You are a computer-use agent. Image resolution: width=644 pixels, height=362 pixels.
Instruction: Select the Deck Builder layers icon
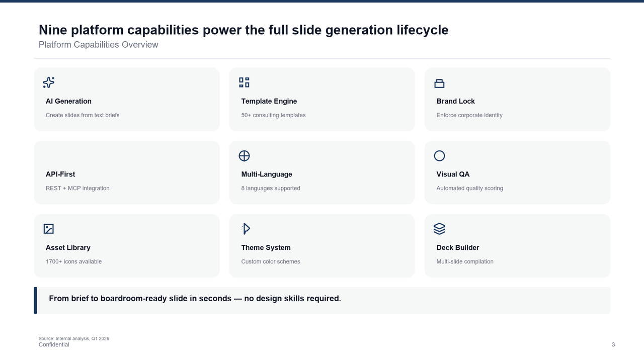coord(439,228)
